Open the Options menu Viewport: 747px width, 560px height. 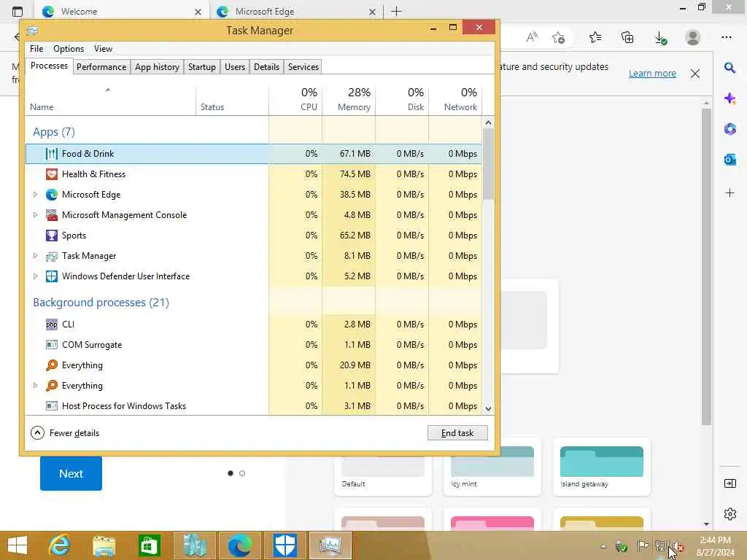click(69, 49)
